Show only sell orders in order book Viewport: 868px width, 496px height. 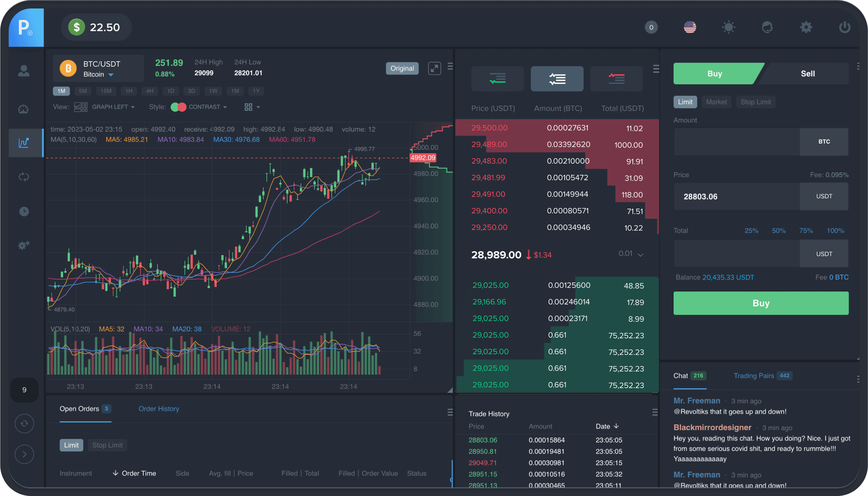[616, 79]
